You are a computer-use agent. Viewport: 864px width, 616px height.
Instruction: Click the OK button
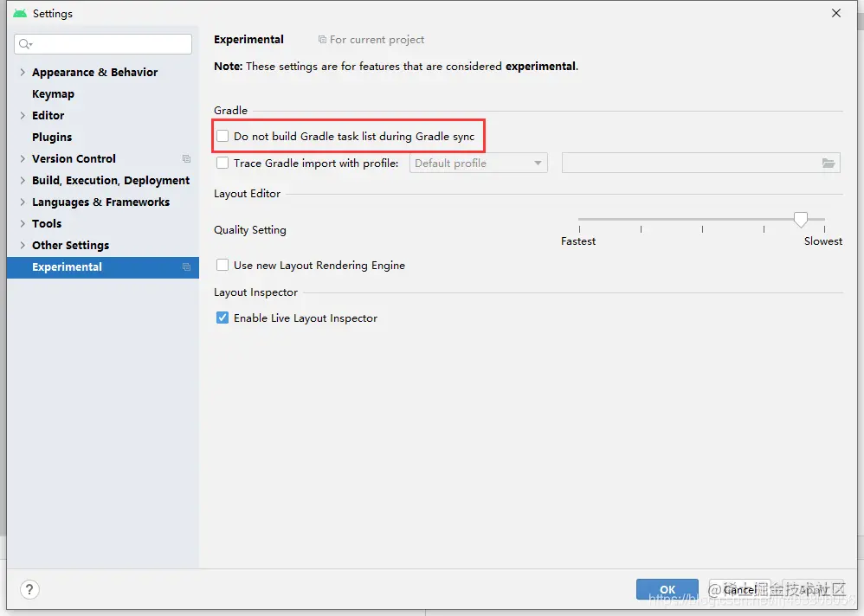[x=667, y=589]
